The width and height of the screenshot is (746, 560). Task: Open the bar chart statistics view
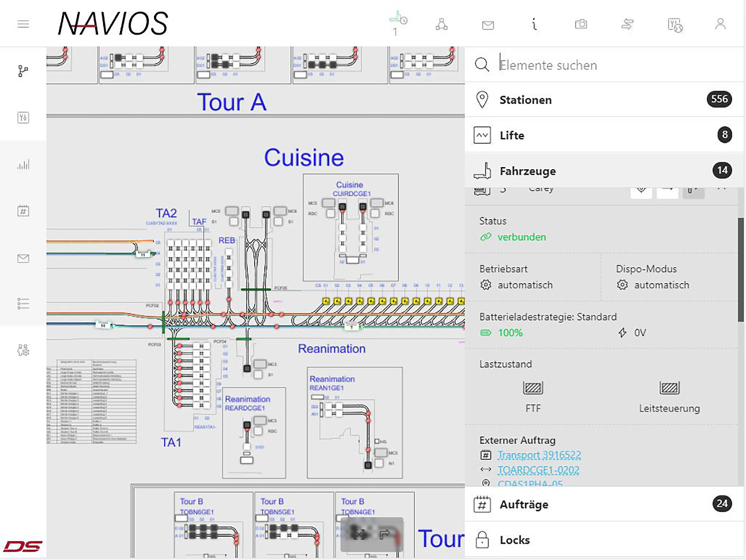23,165
